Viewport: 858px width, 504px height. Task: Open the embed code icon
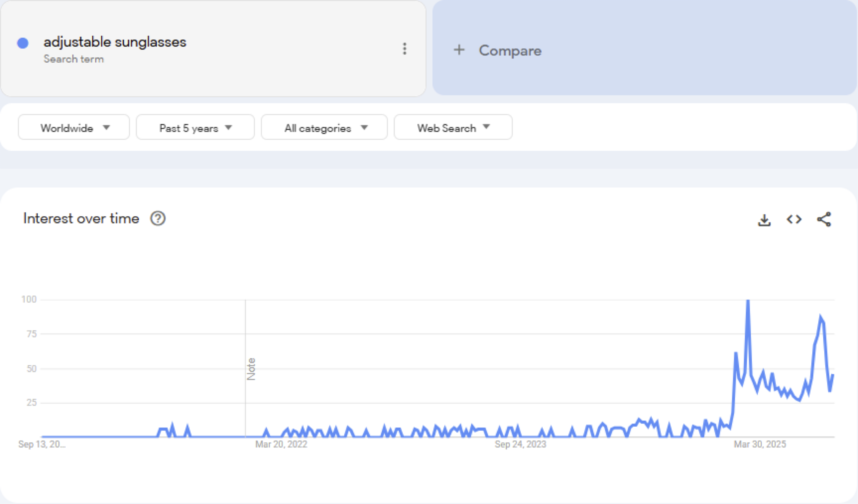pos(794,219)
